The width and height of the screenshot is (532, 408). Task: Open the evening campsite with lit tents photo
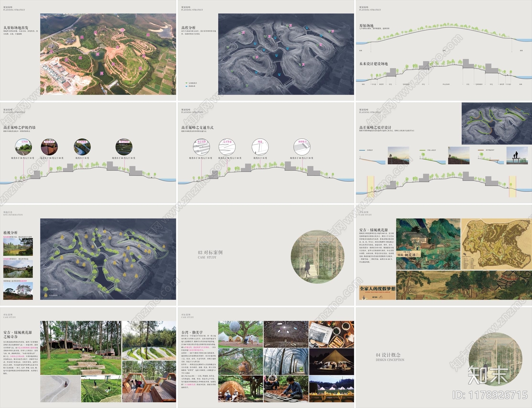coord(332,389)
